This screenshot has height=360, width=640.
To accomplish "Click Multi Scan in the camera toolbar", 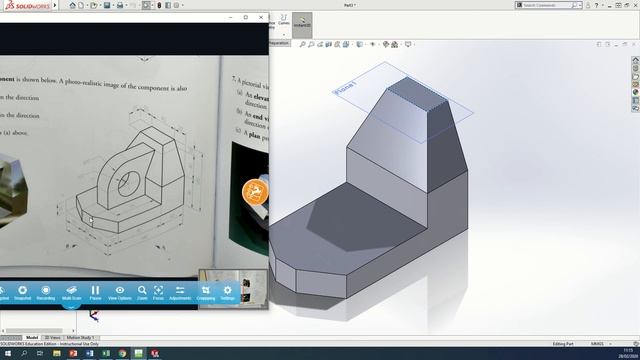I will [71, 293].
